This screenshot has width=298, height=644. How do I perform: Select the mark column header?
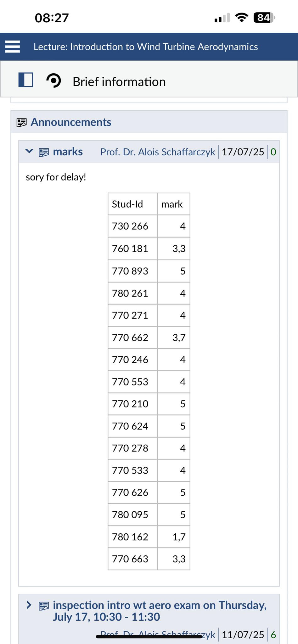(172, 204)
